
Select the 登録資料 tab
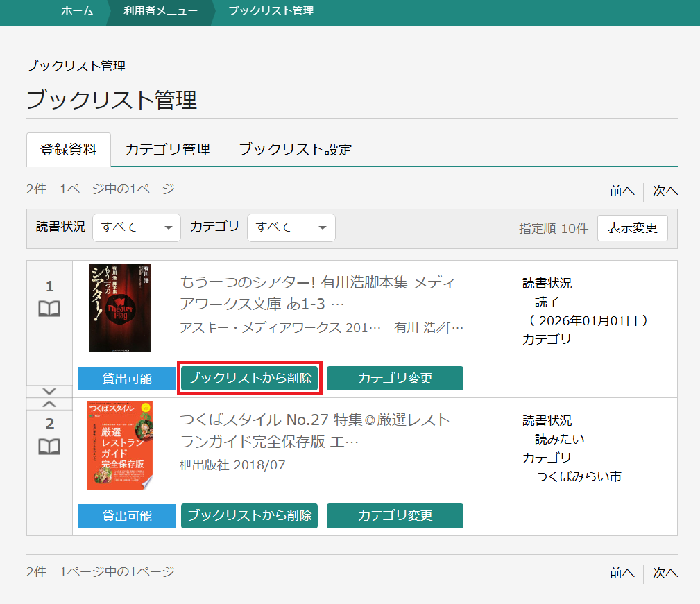69,150
